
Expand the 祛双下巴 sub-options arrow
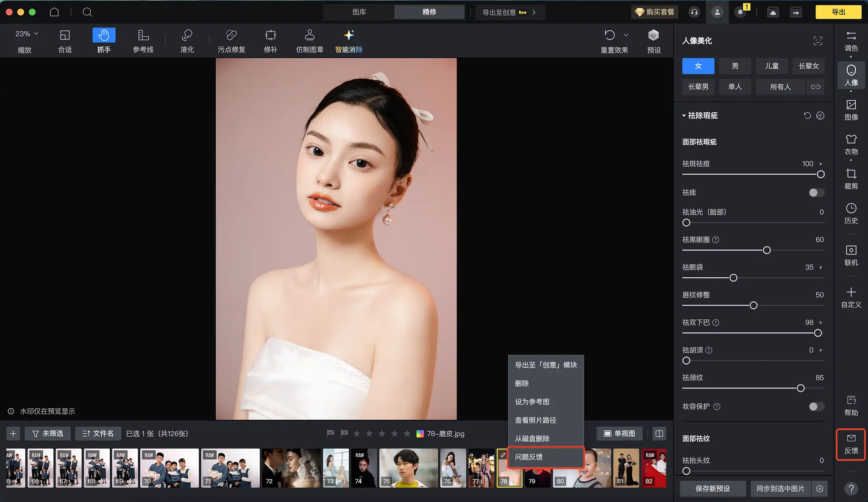[821, 323]
